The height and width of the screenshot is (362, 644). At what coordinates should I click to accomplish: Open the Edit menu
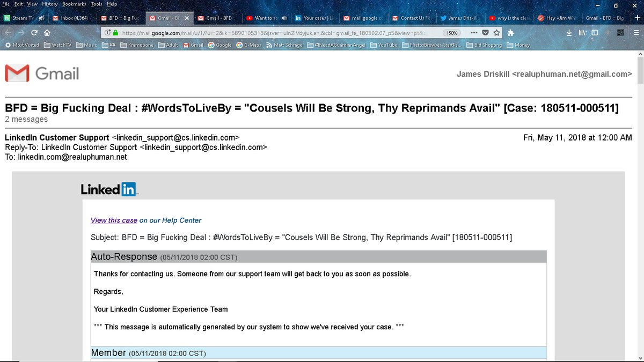pos(19,4)
